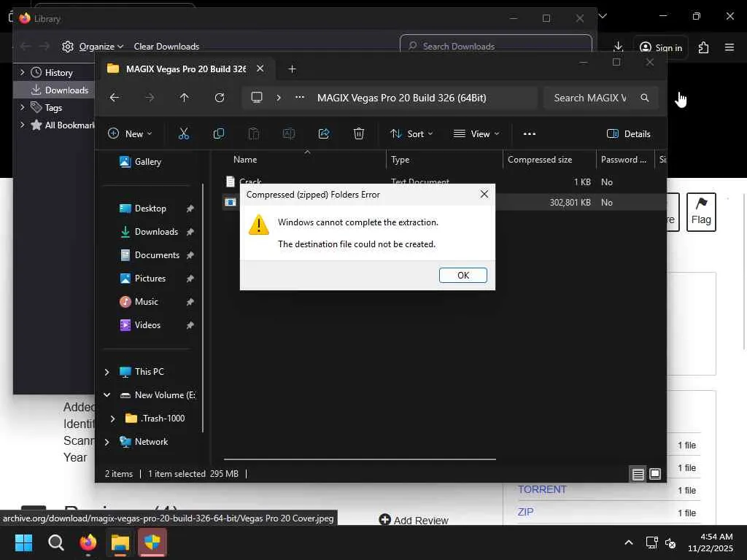Open Firefox extensions puzzle icon
Screen dimensions: 747x560
coord(703,47)
